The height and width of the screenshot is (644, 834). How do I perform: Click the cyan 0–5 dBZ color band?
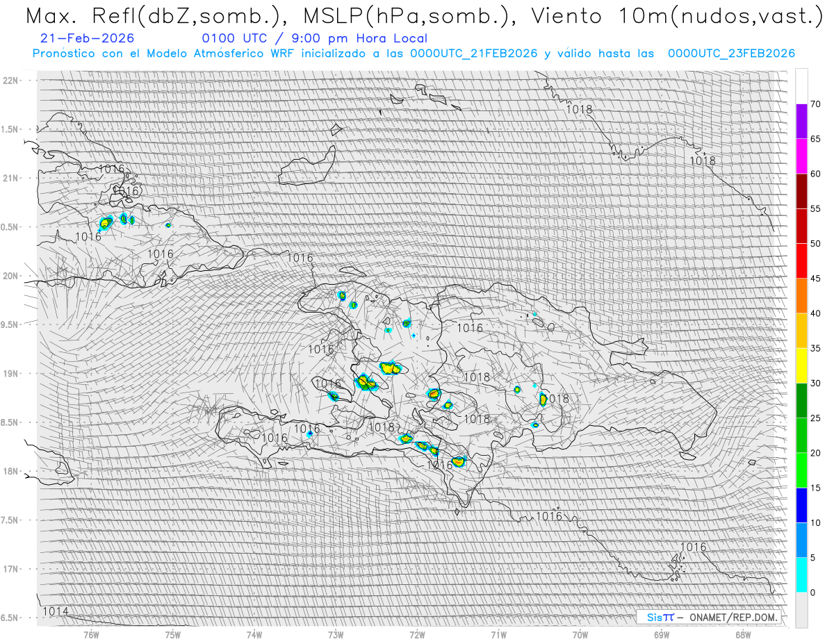[x=801, y=575]
